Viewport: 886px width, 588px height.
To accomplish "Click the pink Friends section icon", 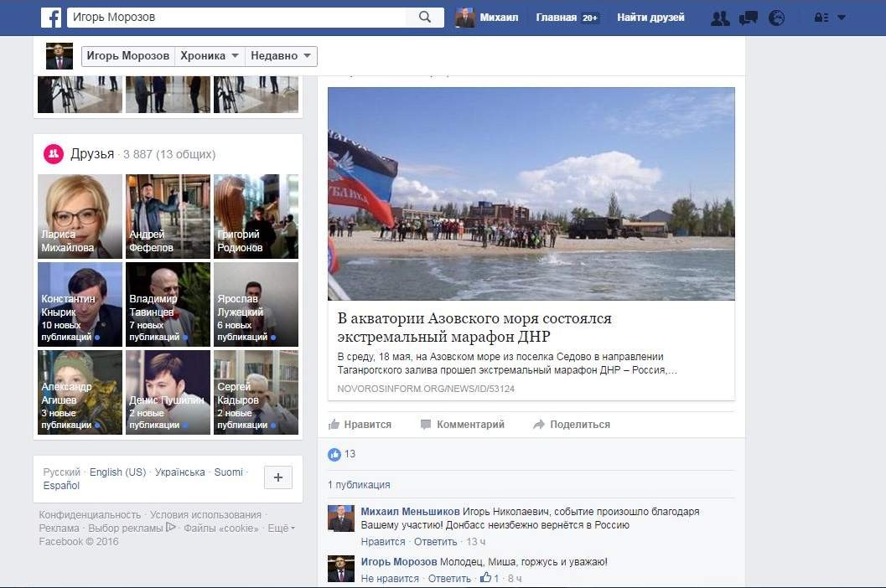I will coord(54,153).
